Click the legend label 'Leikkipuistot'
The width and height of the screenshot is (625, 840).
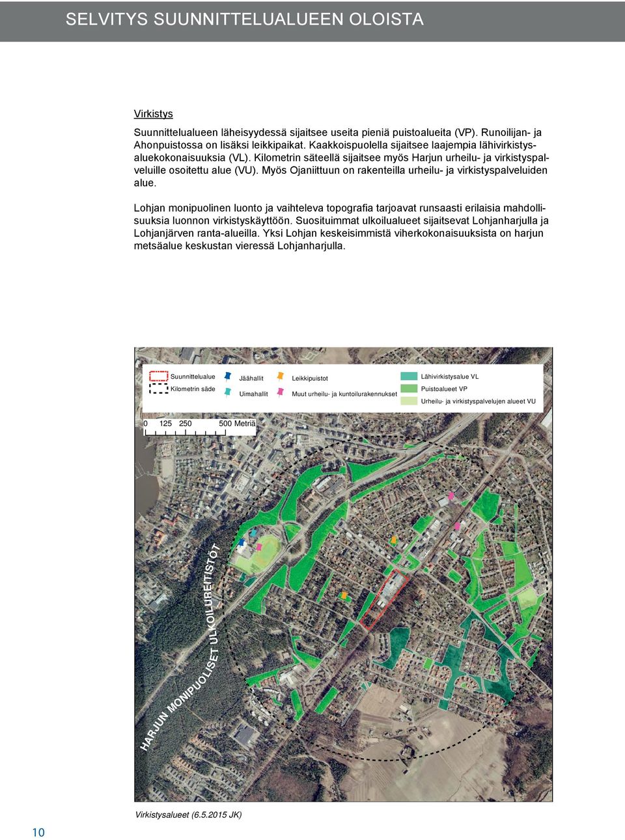[x=310, y=378]
